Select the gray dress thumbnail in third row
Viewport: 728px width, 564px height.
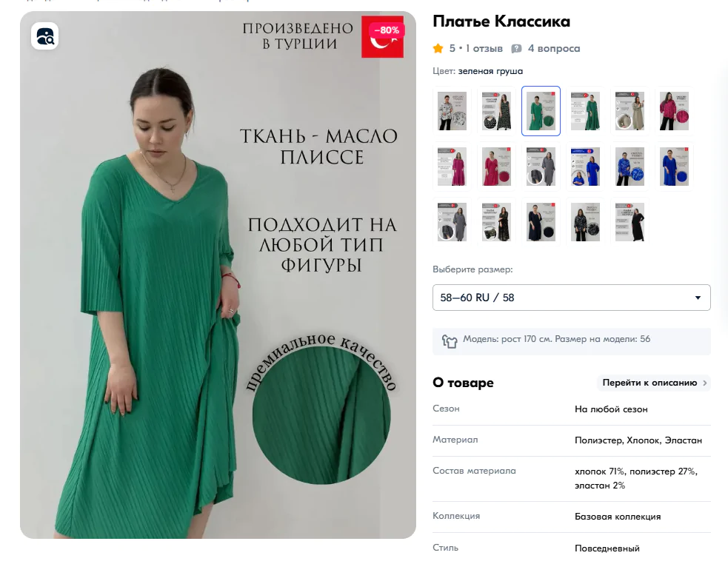[x=453, y=222]
